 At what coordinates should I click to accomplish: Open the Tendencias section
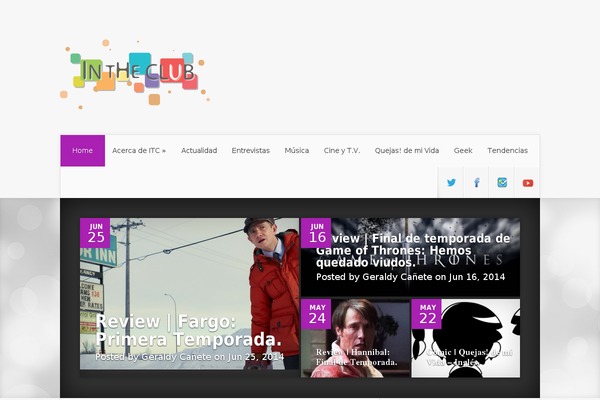(507, 150)
